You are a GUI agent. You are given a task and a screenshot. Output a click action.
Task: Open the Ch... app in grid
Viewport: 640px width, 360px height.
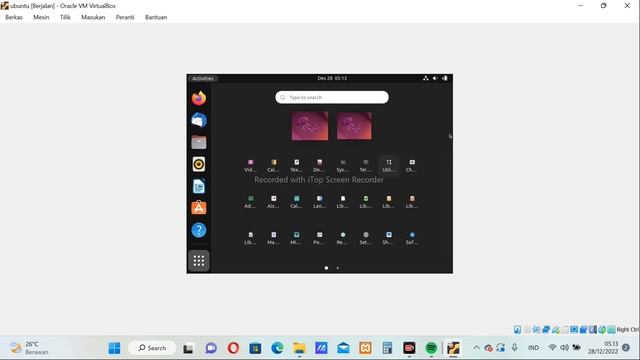(412, 165)
